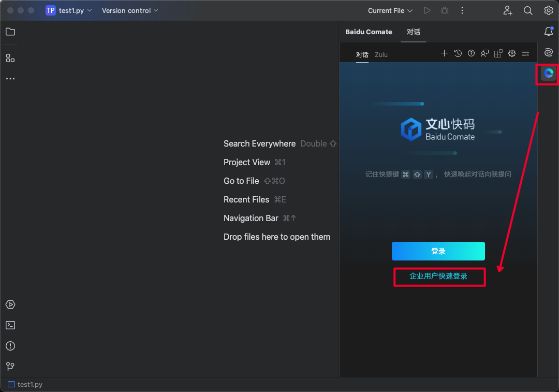Select the 对话 sub-tab beside Zulu
Image resolution: width=559 pixels, height=392 pixels.
pyautogui.click(x=362, y=54)
